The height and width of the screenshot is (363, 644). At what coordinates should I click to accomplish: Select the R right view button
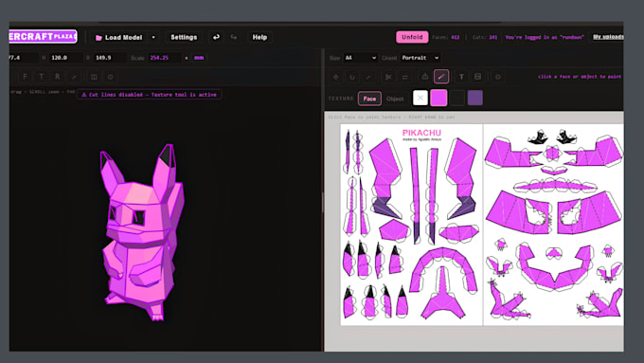pyautogui.click(x=58, y=77)
